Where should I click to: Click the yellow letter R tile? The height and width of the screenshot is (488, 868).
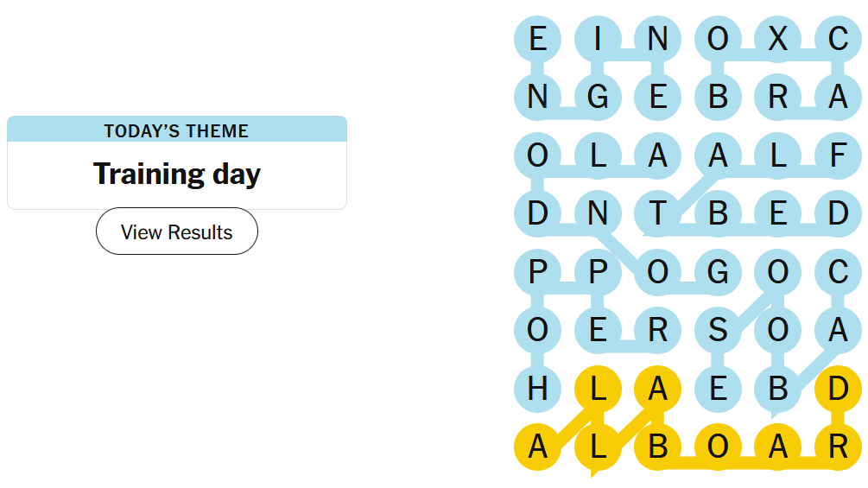[838, 448]
